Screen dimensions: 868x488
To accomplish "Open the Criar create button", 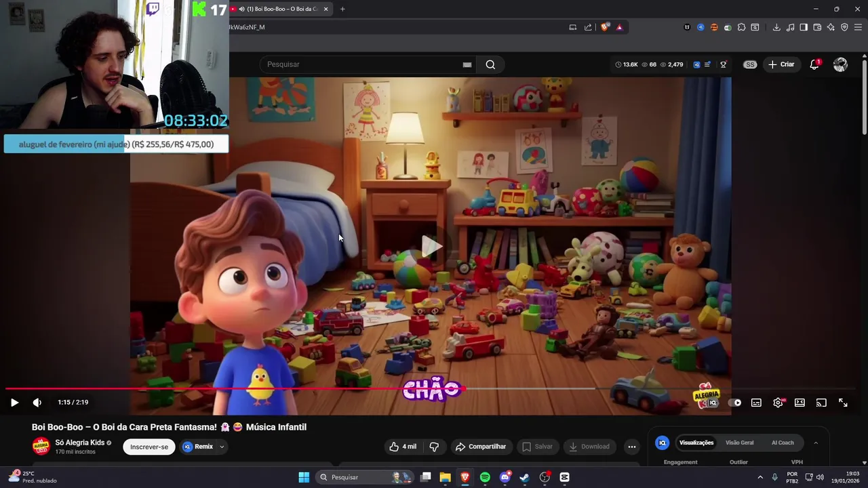I will [x=781, y=64].
